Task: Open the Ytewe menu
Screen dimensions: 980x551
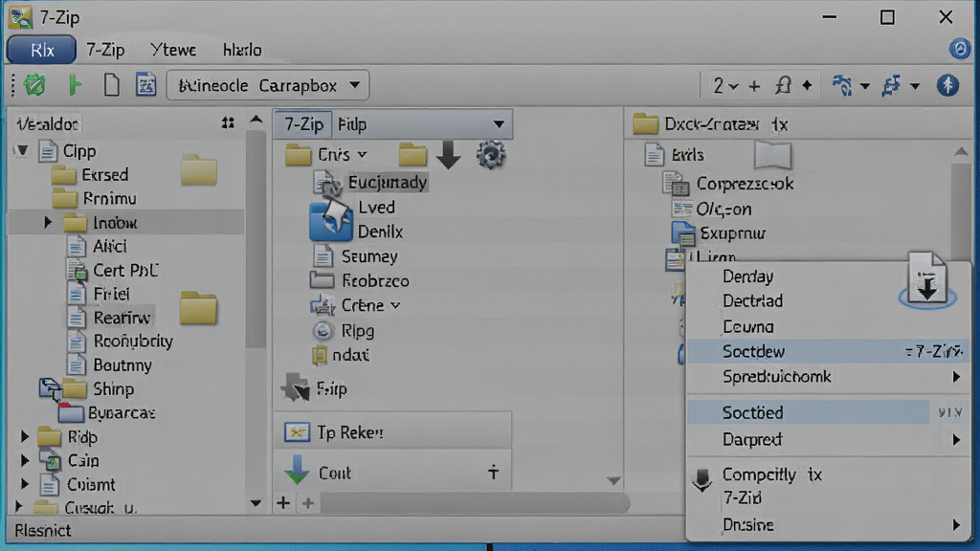Action: 173,50
